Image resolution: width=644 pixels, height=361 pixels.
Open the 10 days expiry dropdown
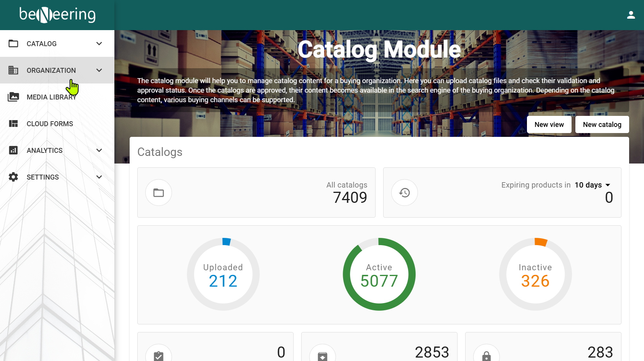pos(593,185)
